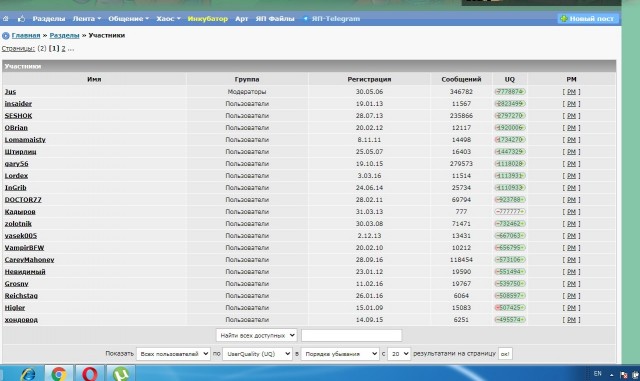Send PM to DOCTOR77
This screenshot has height=381, width=640.
[x=571, y=200]
